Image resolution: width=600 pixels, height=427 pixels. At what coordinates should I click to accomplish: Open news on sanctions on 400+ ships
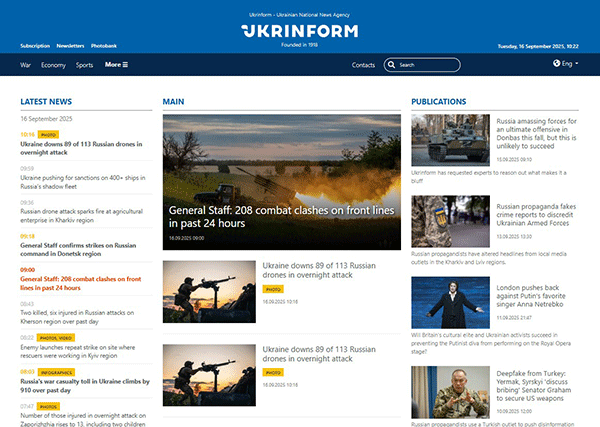(x=83, y=182)
